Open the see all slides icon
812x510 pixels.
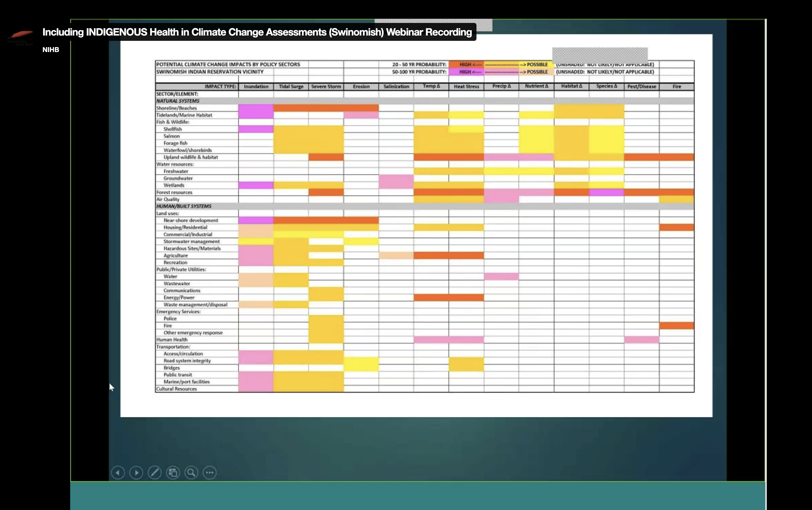click(173, 473)
